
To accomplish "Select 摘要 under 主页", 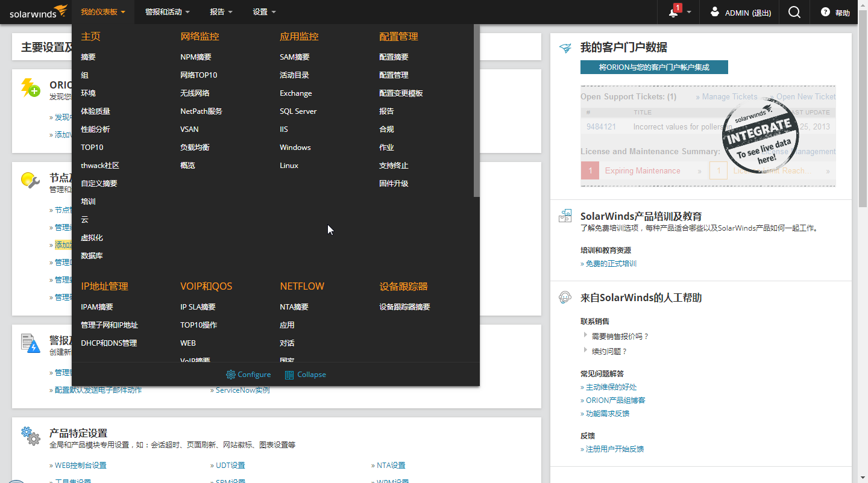I will 88,57.
